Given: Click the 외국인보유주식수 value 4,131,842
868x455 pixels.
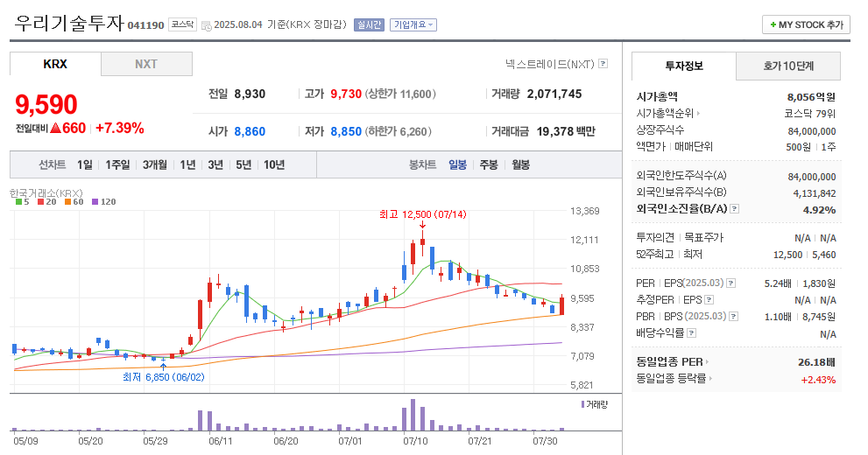Looking at the screenshot, I should 815,193.
